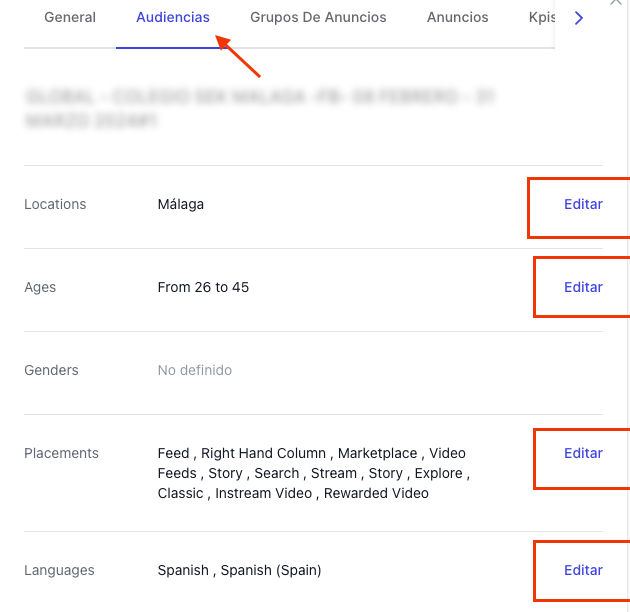Click the Languages row label
The width and height of the screenshot is (630, 612).
pos(59,570)
